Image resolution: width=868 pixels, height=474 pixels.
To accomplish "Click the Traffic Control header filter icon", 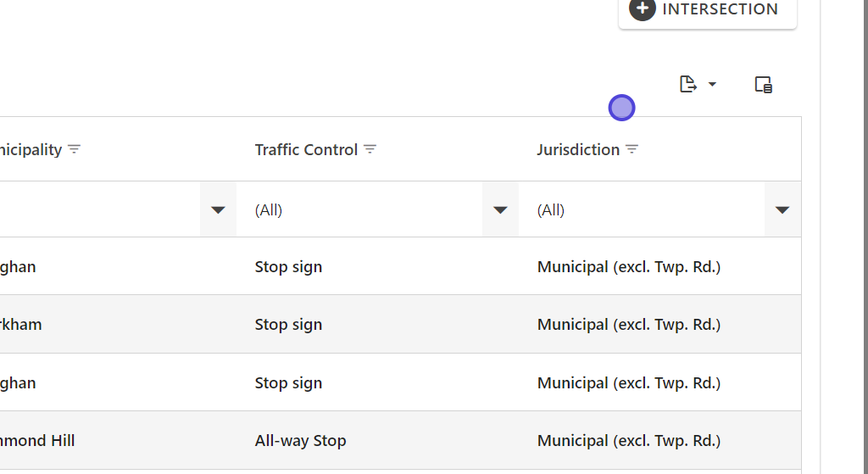I will click(370, 149).
